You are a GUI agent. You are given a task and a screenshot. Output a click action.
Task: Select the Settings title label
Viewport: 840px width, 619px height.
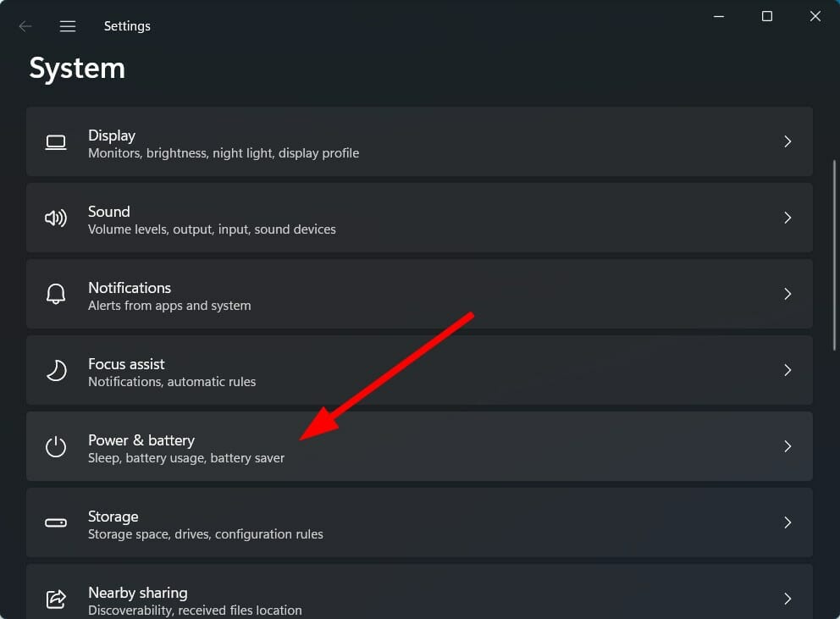[x=127, y=25]
